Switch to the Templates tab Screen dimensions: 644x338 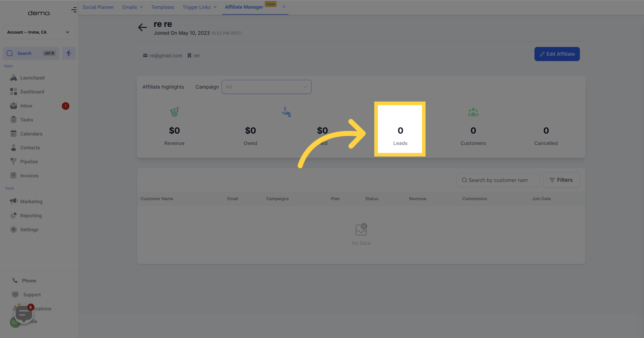[x=163, y=7]
